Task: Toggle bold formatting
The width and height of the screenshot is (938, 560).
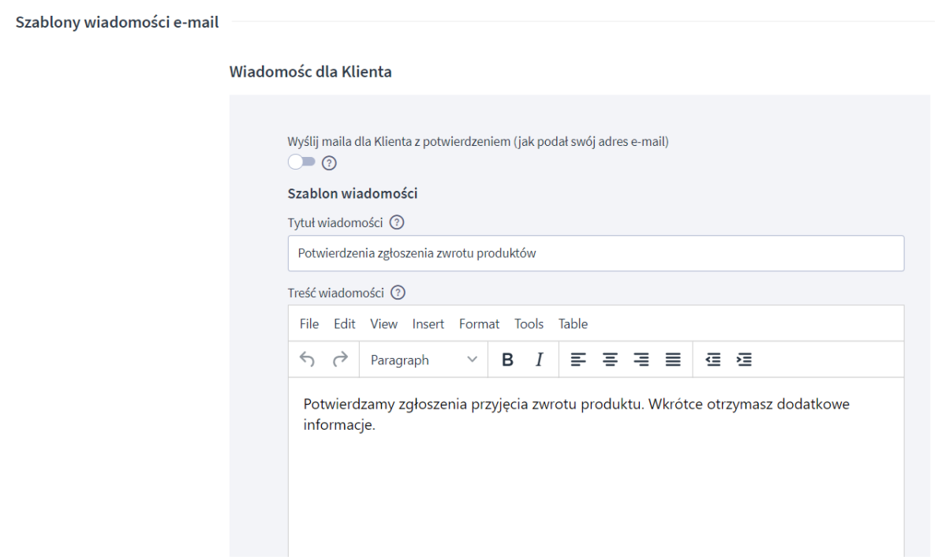Action: tap(508, 360)
